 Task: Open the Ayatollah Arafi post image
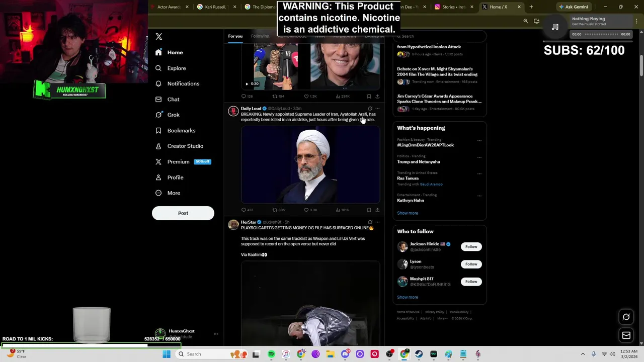pyautogui.click(x=310, y=165)
